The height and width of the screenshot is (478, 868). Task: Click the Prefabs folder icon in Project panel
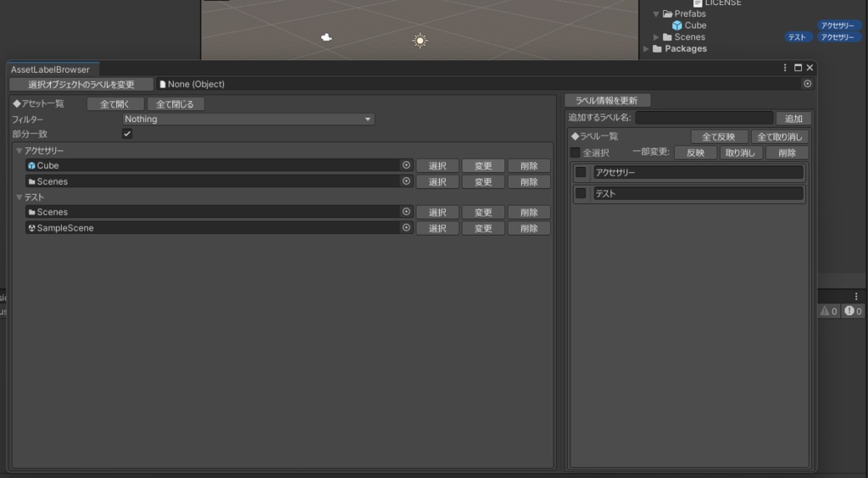[x=668, y=14]
